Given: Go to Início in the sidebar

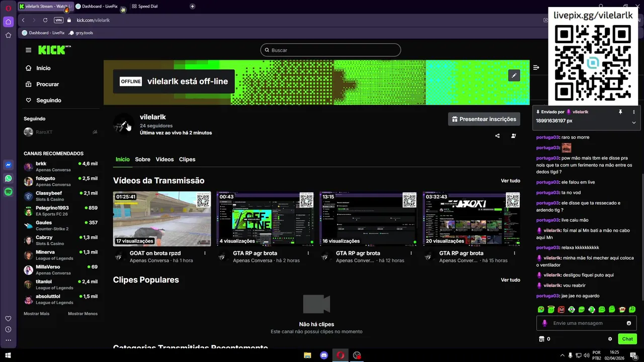Looking at the screenshot, I should (x=38, y=68).
